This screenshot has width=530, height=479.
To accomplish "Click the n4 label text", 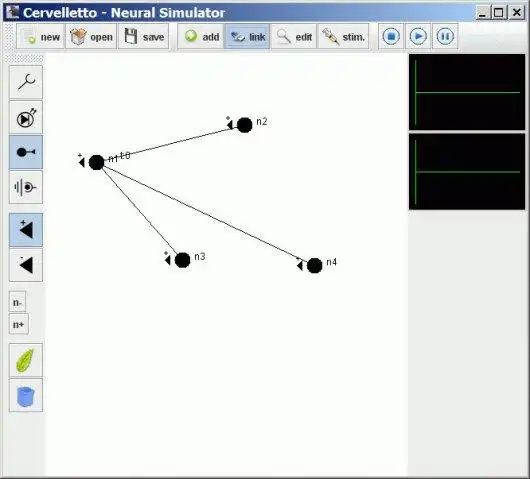I will coord(332,262).
